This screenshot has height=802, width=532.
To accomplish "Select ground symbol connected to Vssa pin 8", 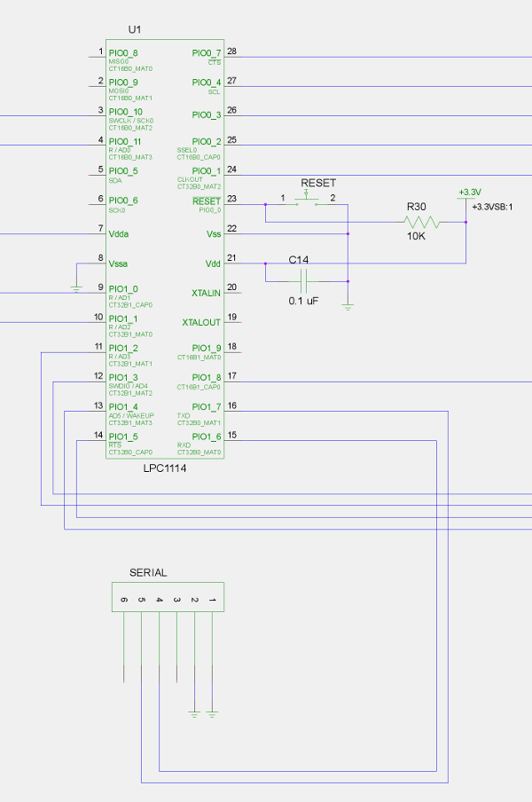I will pyautogui.click(x=76, y=289).
